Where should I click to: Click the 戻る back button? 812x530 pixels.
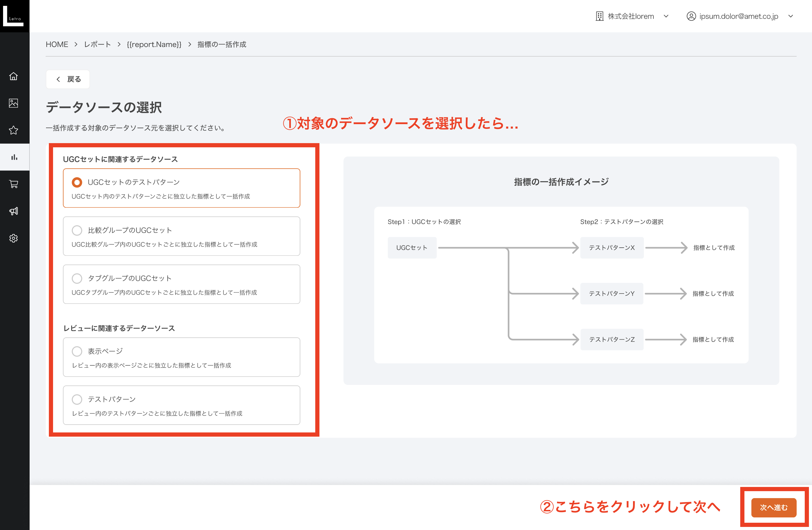pyautogui.click(x=68, y=79)
